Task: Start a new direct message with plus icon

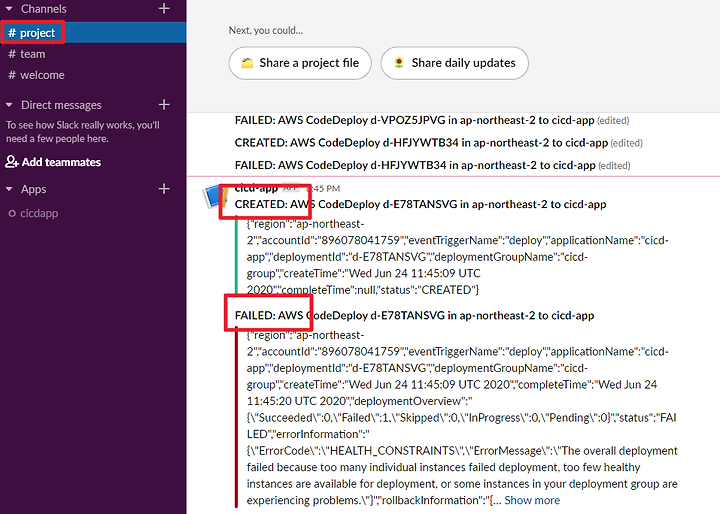Action: click(x=164, y=105)
